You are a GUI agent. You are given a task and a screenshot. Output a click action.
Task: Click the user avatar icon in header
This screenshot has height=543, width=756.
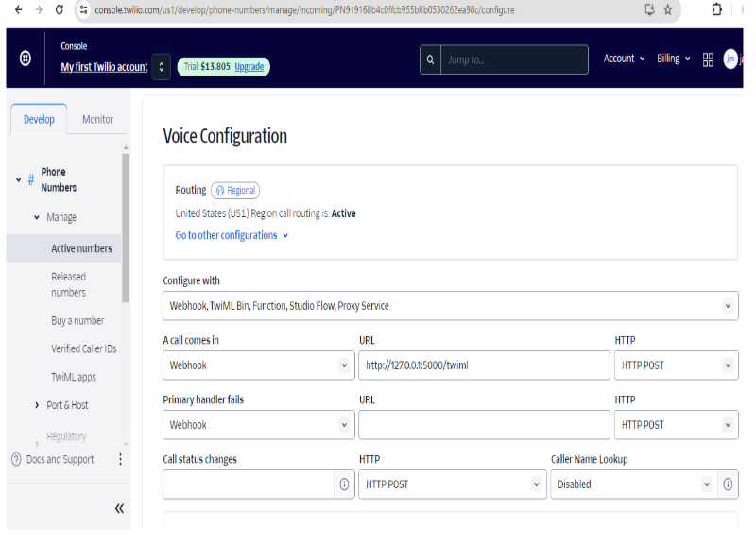pos(730,59)
